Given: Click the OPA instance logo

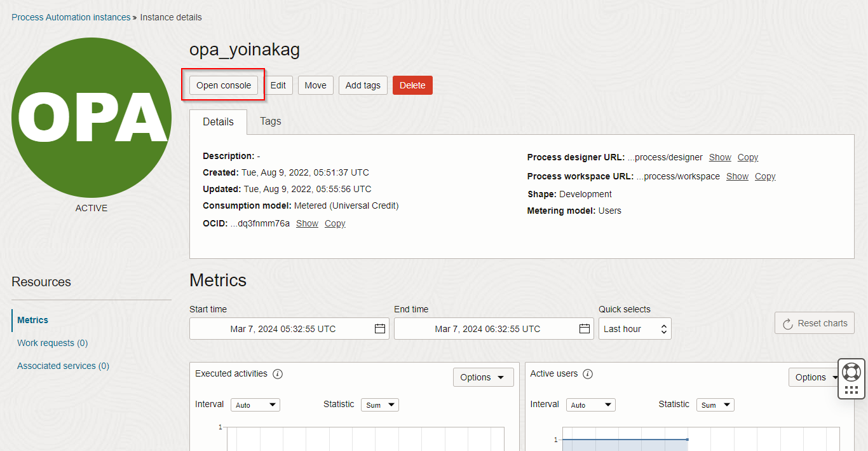Looking at the screenshot, I should click(x=92, y=118).
